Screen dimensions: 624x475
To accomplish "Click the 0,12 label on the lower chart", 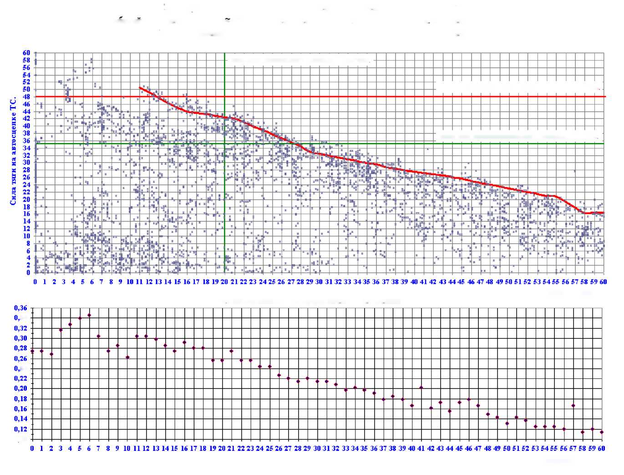I will pyautogui.click(x=21, y=429).
